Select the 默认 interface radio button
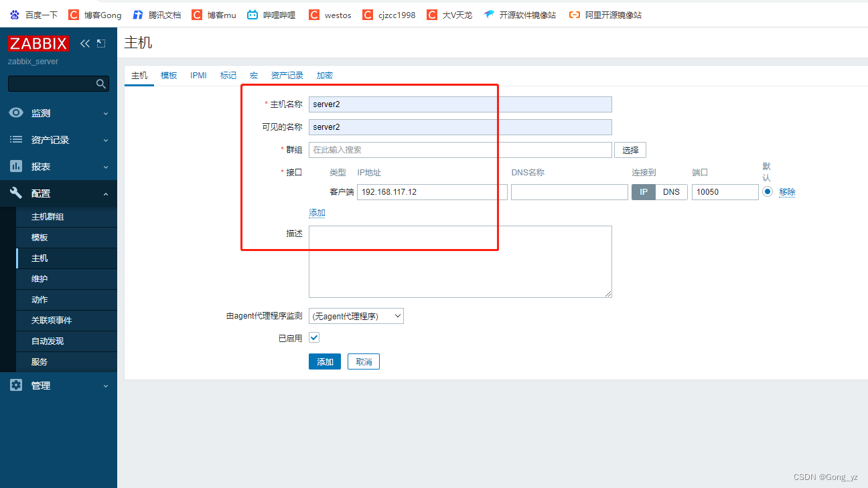The width and height of the screenshot is (868, 488). coord(768,191)
